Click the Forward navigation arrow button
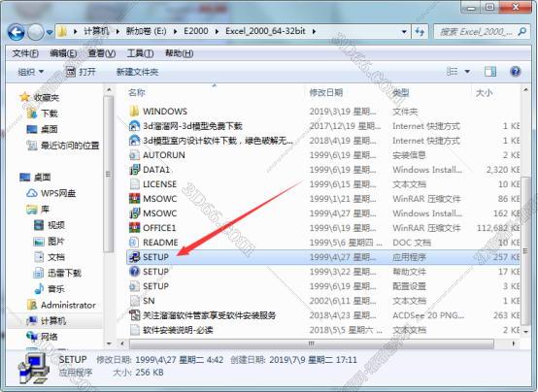 click(x=35, y=32)
